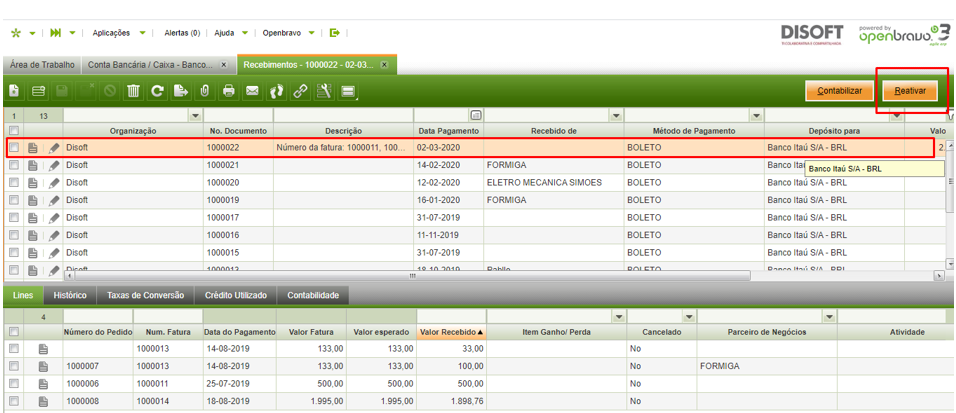956x413 pixels.
Task: Print the record using the printer icon
Action: click(x=229, y=91)
